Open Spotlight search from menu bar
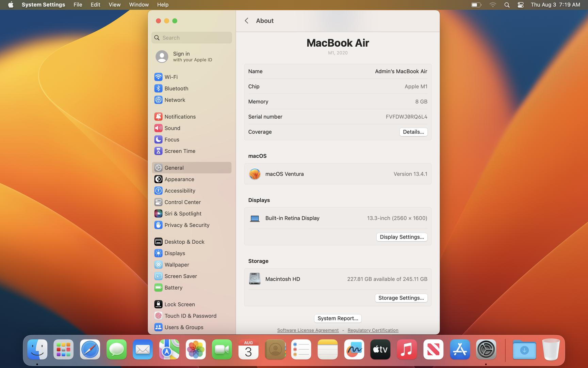The height and width of the screenshot is (368, 588). 507,5
